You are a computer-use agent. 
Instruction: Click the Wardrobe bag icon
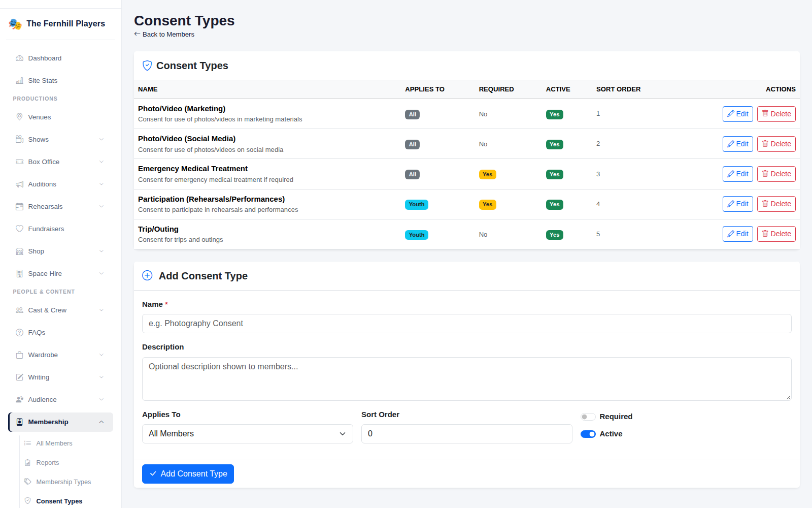(19, 355)
